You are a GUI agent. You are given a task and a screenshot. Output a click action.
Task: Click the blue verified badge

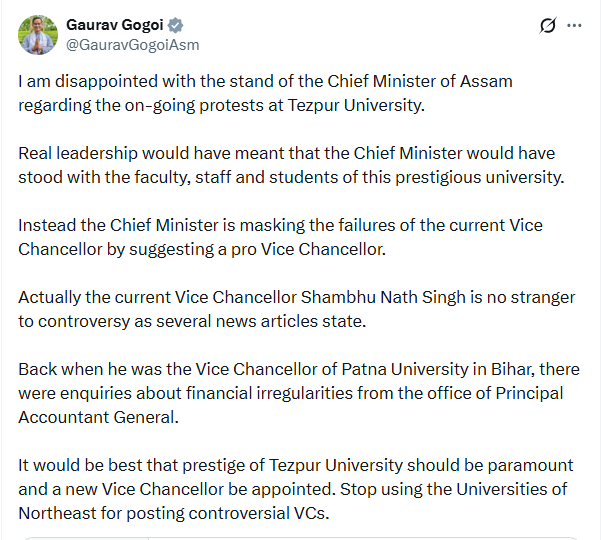click(175, 24)
